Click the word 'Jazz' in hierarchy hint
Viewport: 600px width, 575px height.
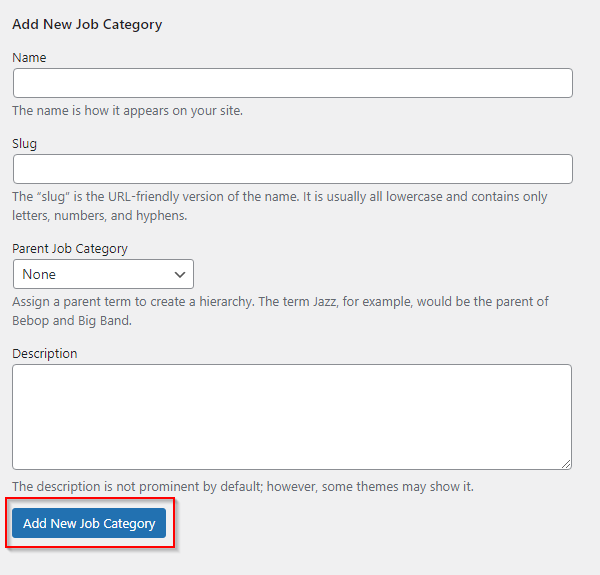coord(325,301)
